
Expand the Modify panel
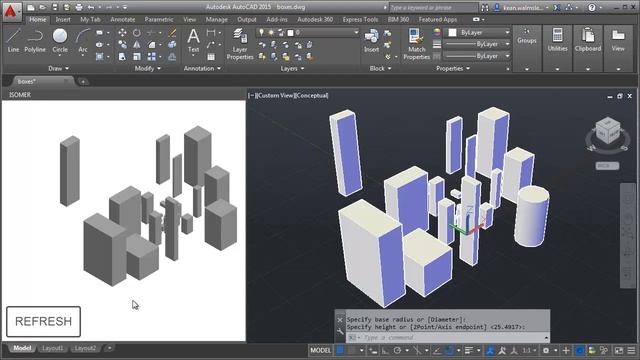click(148, 69)
